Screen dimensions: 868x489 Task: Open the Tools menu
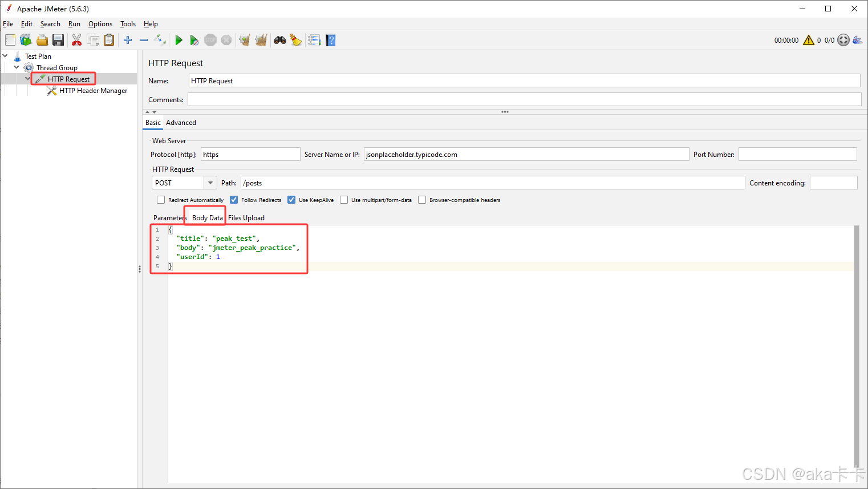point(128,24)
